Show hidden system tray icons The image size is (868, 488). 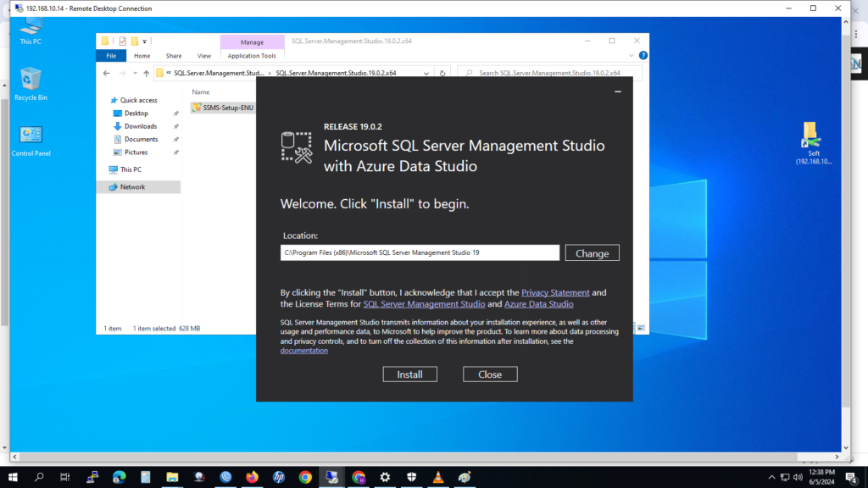pos(771,477)
